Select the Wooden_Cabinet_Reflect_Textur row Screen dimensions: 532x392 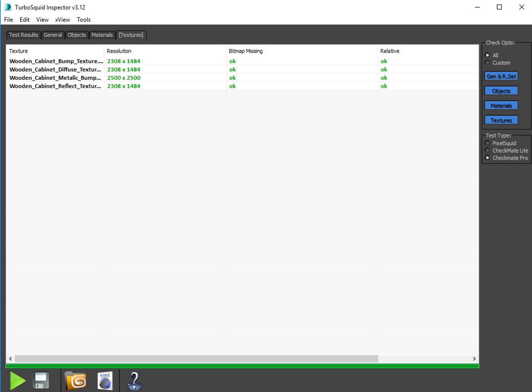(x=242, y=86)
